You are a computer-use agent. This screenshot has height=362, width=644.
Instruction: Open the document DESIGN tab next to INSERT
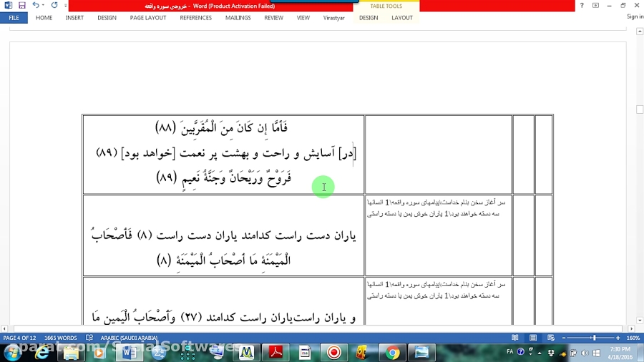(107, 18)
